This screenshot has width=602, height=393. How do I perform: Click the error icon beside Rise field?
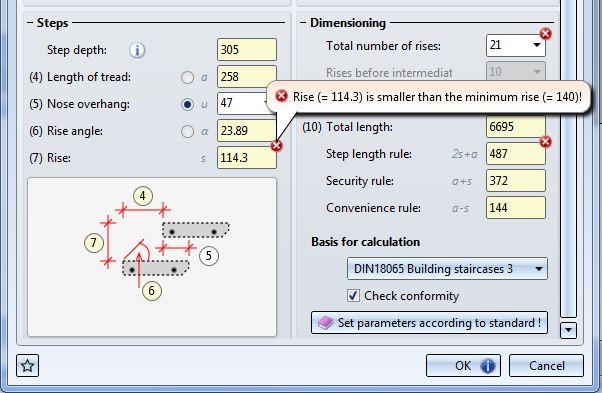(276, 145)
